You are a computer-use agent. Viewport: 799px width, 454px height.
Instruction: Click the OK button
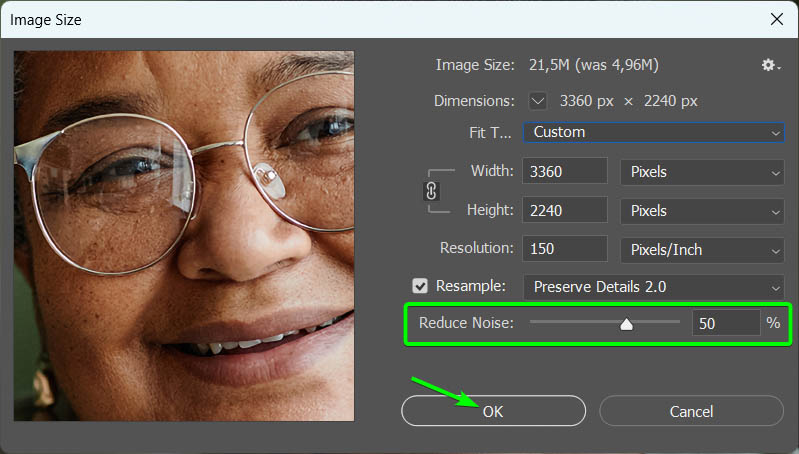pyautogui.click(x=493, y=411)
